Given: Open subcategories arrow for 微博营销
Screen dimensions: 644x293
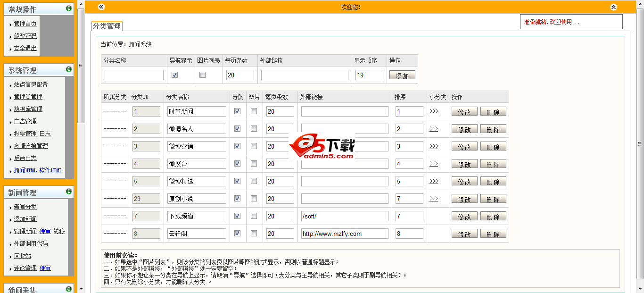Looking at the screenshot, I should [x=434, y=146].
